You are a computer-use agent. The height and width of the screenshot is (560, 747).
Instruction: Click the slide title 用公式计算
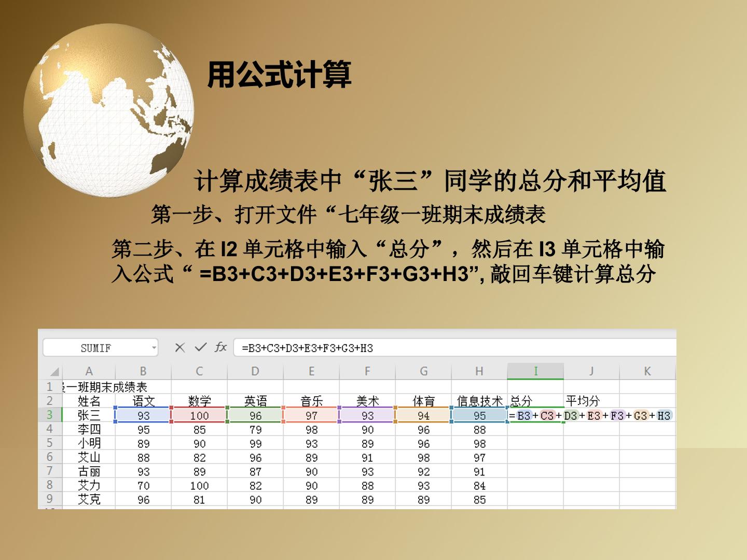(x=279, y=74)
